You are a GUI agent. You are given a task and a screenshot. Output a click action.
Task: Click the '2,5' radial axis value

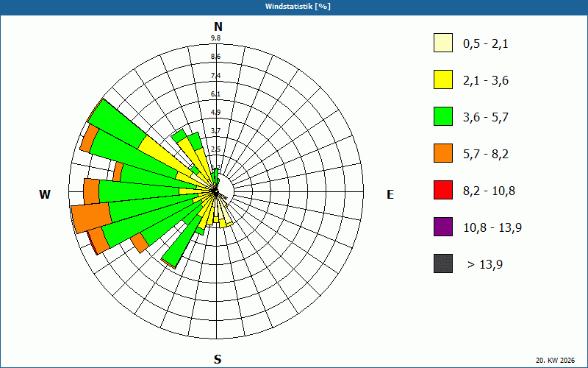pos(215,149)
